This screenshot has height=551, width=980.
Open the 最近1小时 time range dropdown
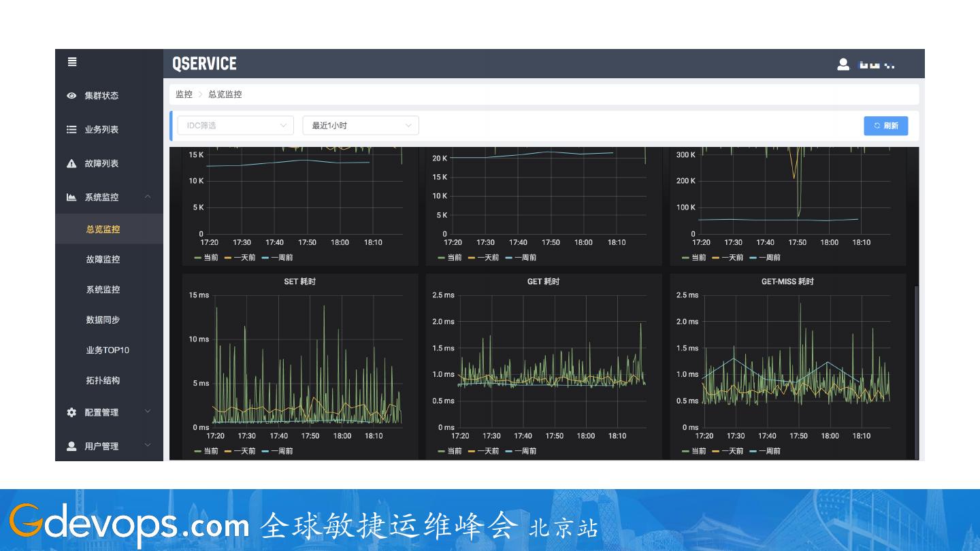360,125
